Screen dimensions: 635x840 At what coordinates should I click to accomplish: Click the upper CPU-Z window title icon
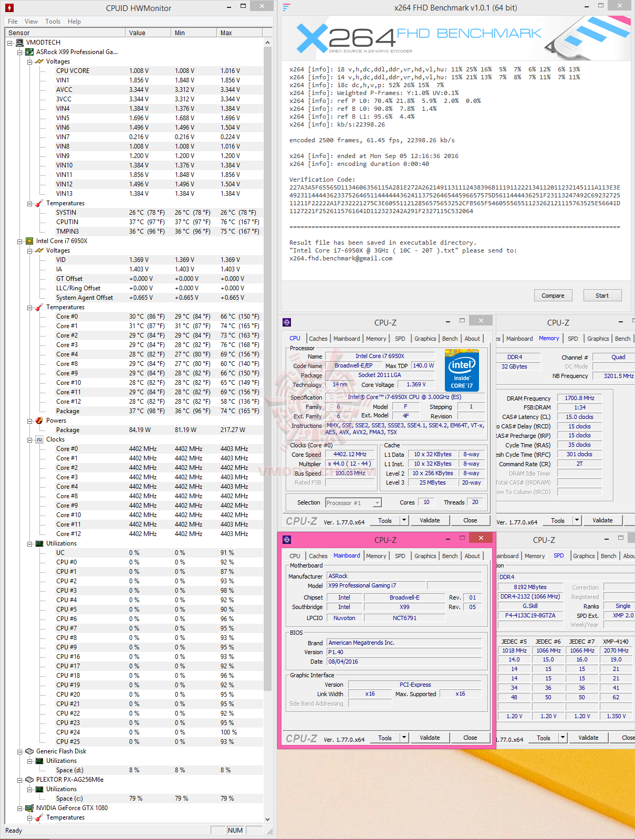(287, 322)
